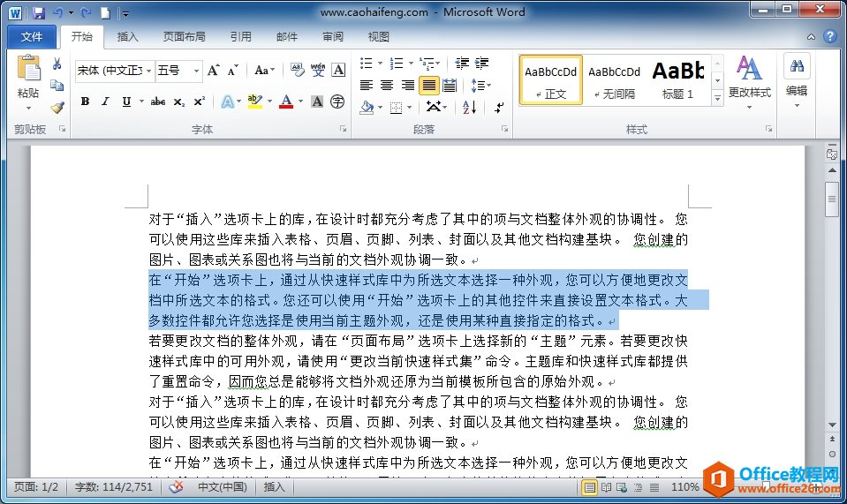Toggle Strikethrough formatting
The image size is (847, 504).
[x=158, y=102]
